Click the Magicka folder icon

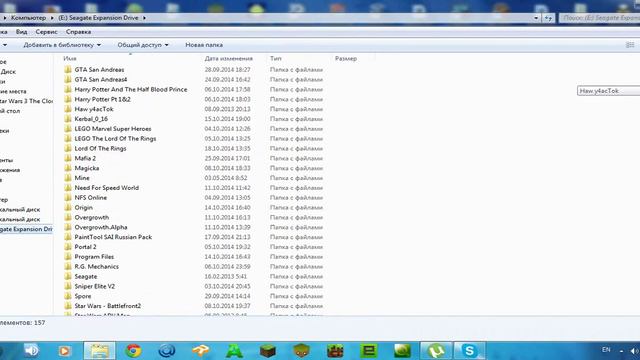pos(68,168)
